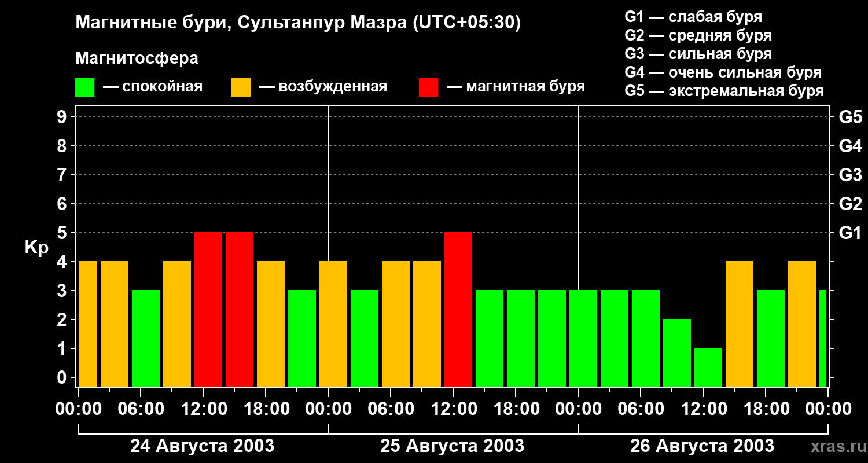The image size is (868, 463).
Task: Click the first orange Kp 4 bar on 26 August
Action: click(740, 324)
